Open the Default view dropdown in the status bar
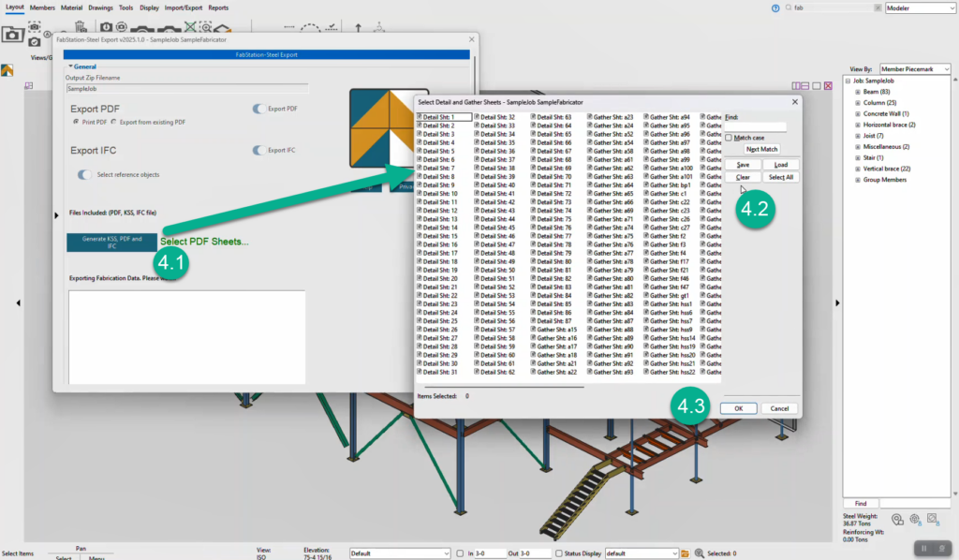Screen dimensions: 959x560 click(399, 553)
